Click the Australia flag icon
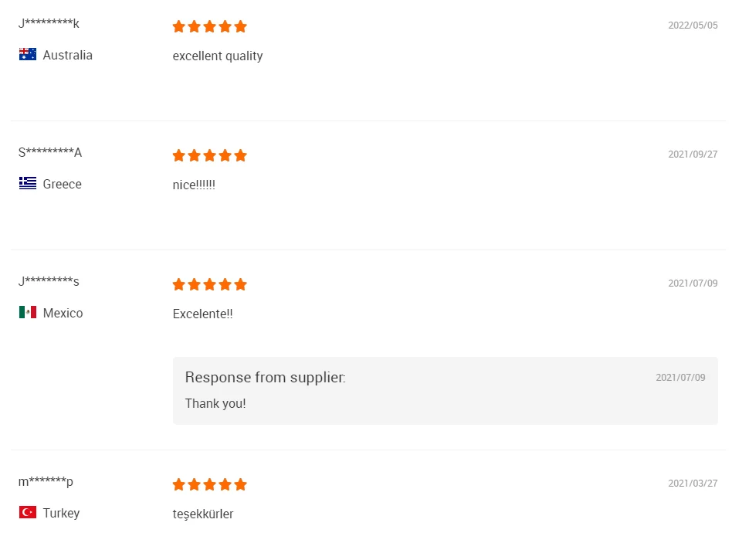The width and height of the screenshot is (732, 560). coord(28,55)
